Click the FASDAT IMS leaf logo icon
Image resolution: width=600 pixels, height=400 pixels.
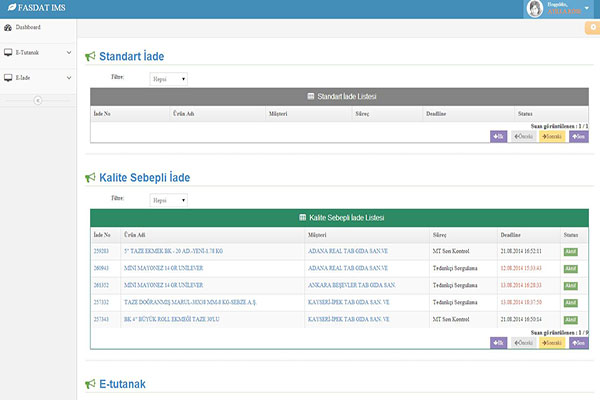point(12,7)
